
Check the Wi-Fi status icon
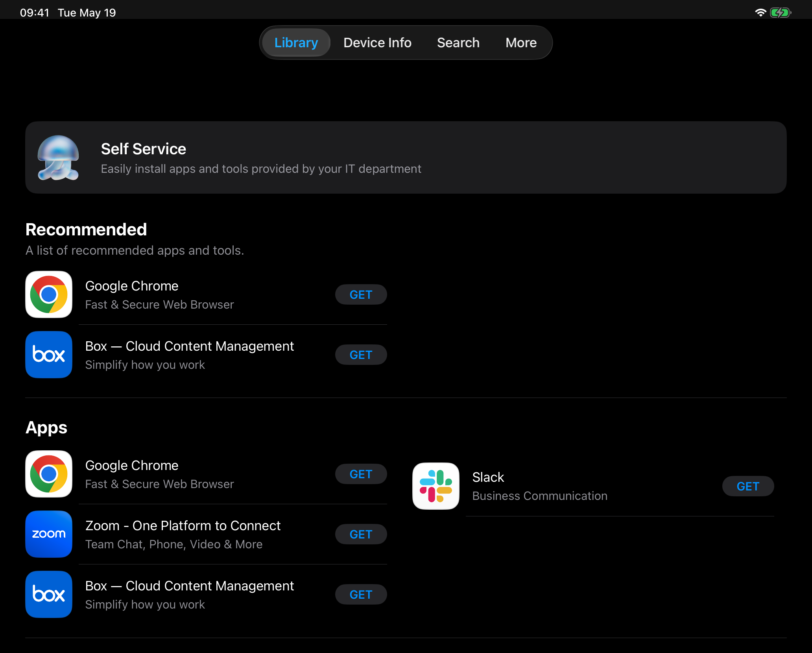click(760, 13)
